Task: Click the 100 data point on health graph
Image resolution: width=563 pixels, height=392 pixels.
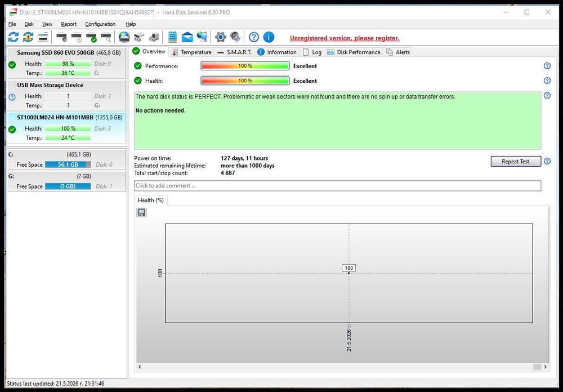Action: pyautogui.click(x=348, y=273)
